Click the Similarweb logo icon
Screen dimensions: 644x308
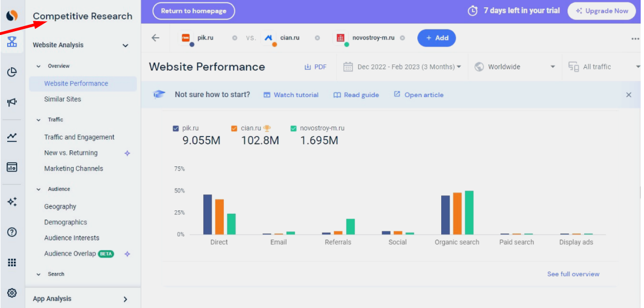click(12, 16)
